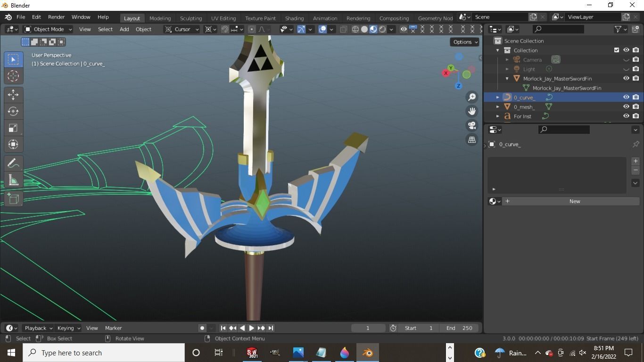Image resolution: width=644 pixels, height=362 pixels.
Task: Toggle Light render camera icon
Action: point(636,69)
